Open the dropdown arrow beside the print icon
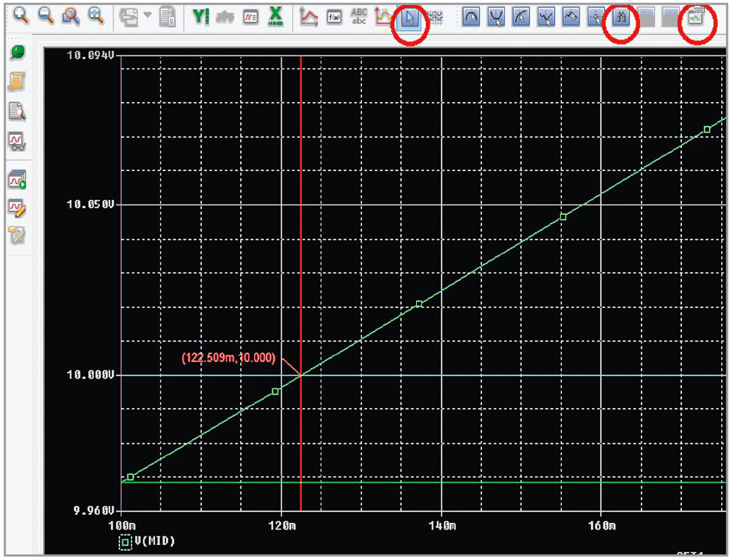This screenshot has width=731, height=560. [x=148, y=15]
